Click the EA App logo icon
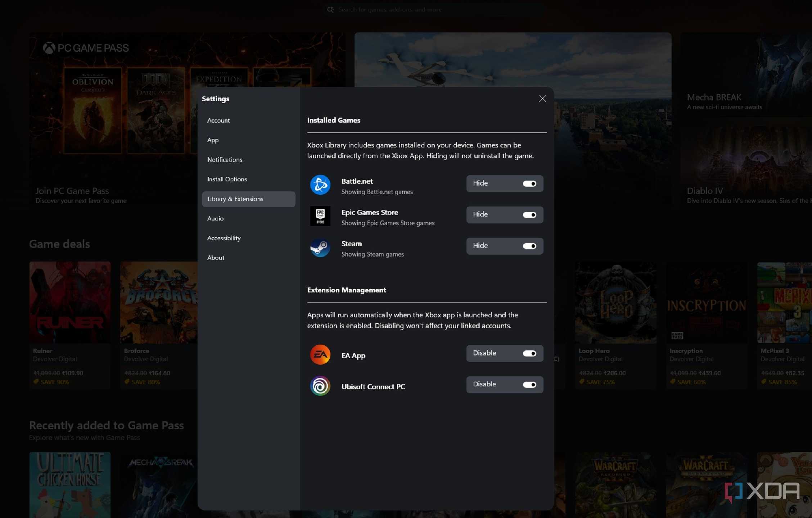This screenshot has width=812, height=518. (x=320, y=355)
